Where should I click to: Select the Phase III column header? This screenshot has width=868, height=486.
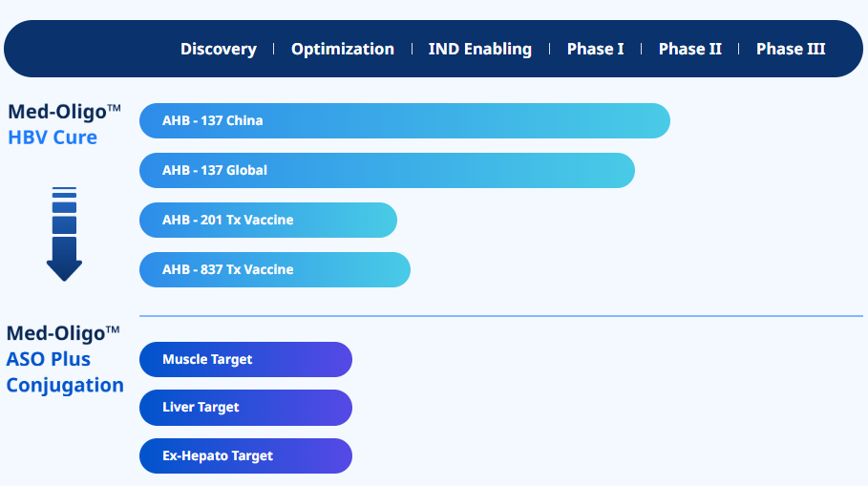click(790, 49)
